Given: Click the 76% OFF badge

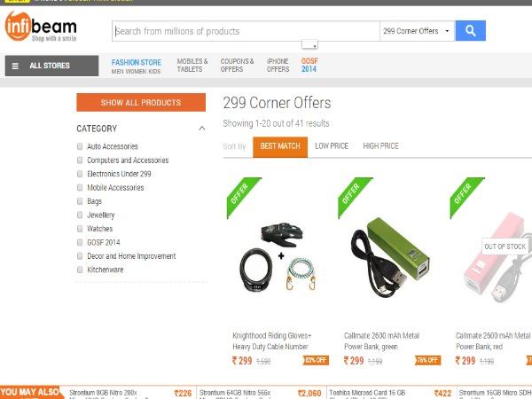Looking at the screenshot, I should pos(427,360).
